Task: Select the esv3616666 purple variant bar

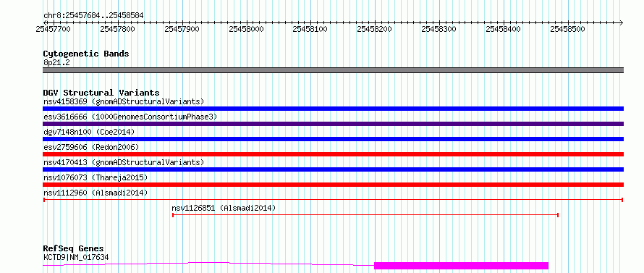Action: (x=333, y=124)
